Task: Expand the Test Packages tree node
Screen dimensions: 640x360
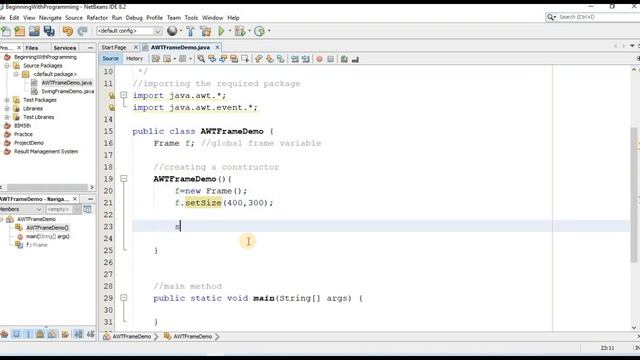Action: tap(7, 100)
